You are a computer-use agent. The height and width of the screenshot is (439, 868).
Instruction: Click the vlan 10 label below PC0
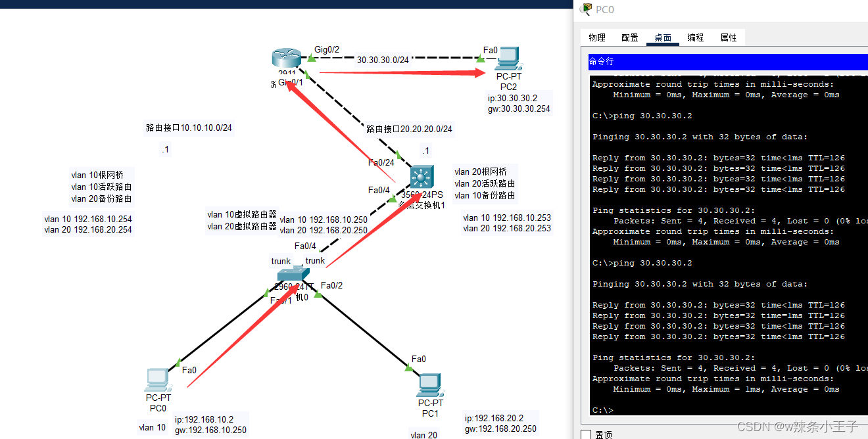click(x=152, y=428)
